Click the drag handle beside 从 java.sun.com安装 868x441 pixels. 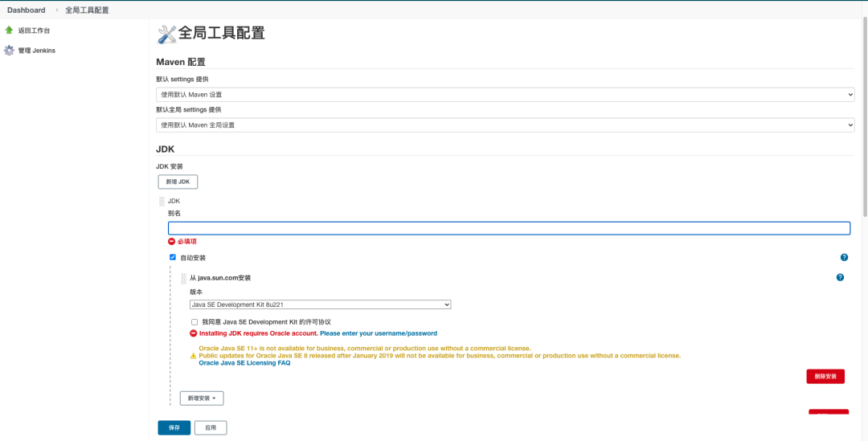point(184,278)
